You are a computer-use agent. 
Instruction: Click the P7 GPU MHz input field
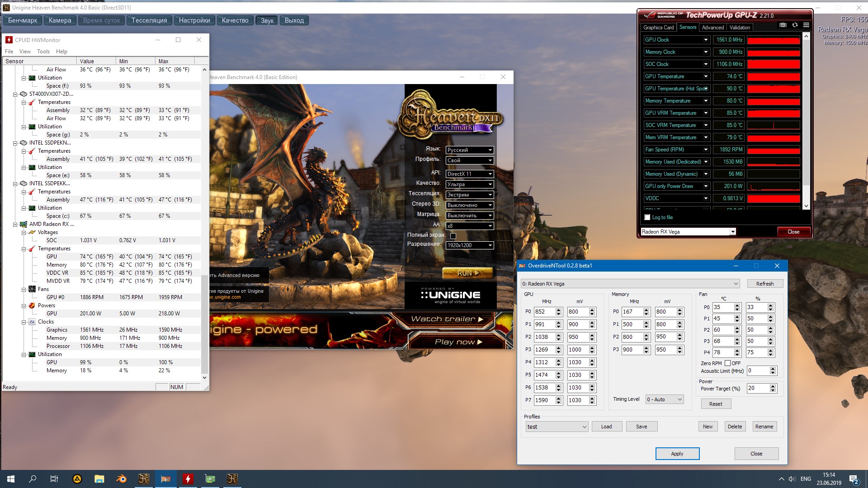coord(543,400)
